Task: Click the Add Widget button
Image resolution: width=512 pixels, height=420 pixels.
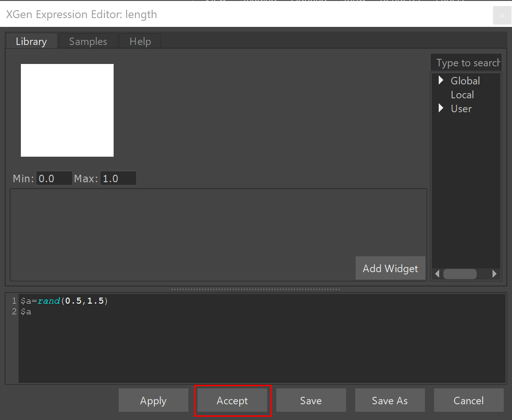Action: 390,268
